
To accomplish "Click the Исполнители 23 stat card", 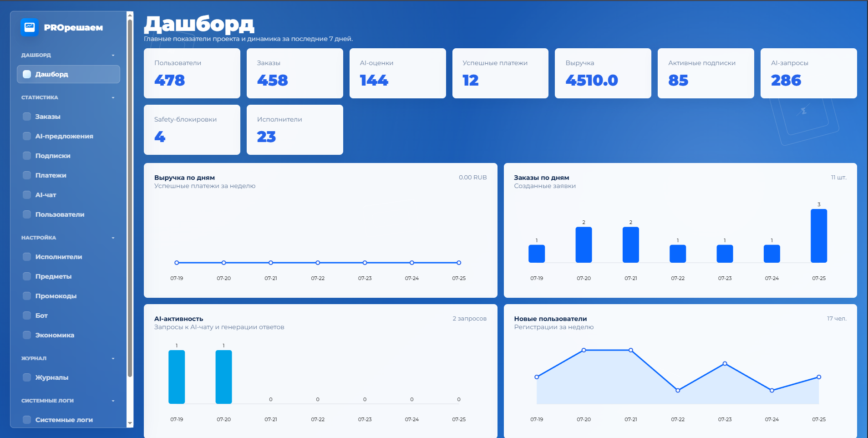I will 295,130.
